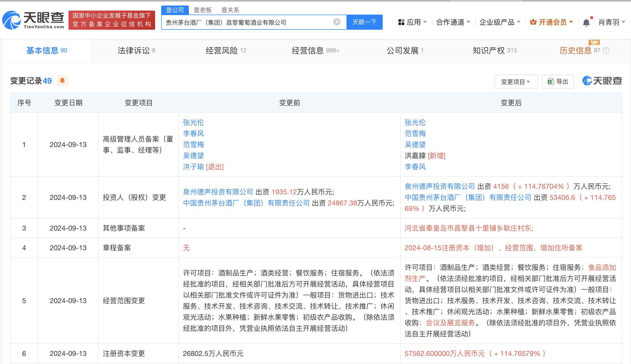Image resolution: width=631 pixels, height=364 pixels.
Task: Clear the search box using the X icon
Action: point(337,22)
